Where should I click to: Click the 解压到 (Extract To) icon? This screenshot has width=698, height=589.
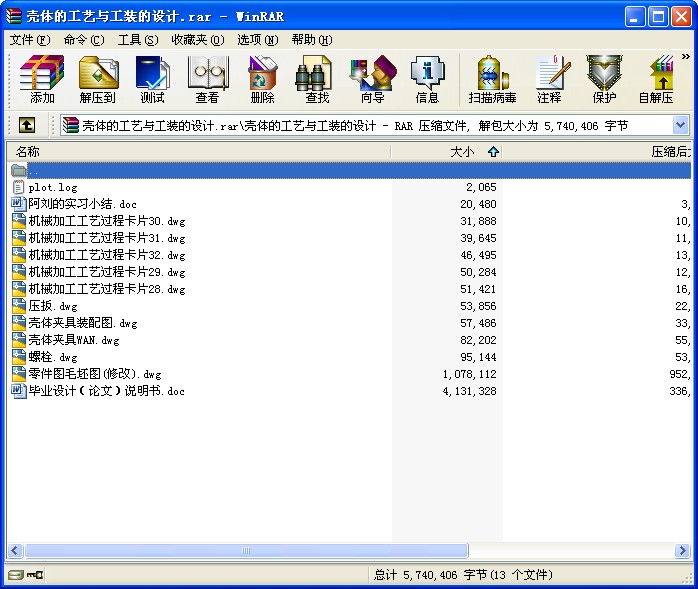tap(97, 80)
